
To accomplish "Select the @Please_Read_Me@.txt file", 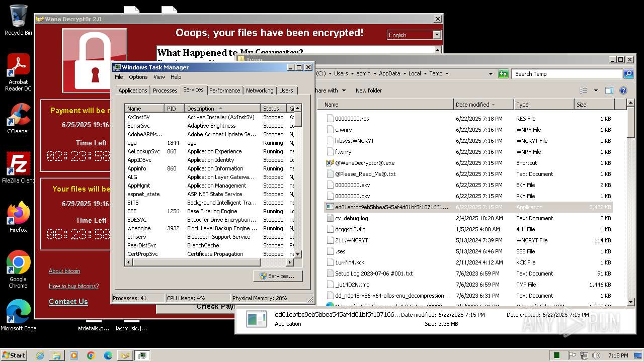I will (468, 174).
